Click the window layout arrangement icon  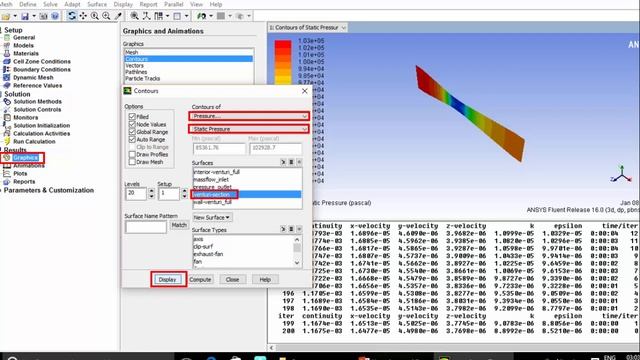point(158,16)
